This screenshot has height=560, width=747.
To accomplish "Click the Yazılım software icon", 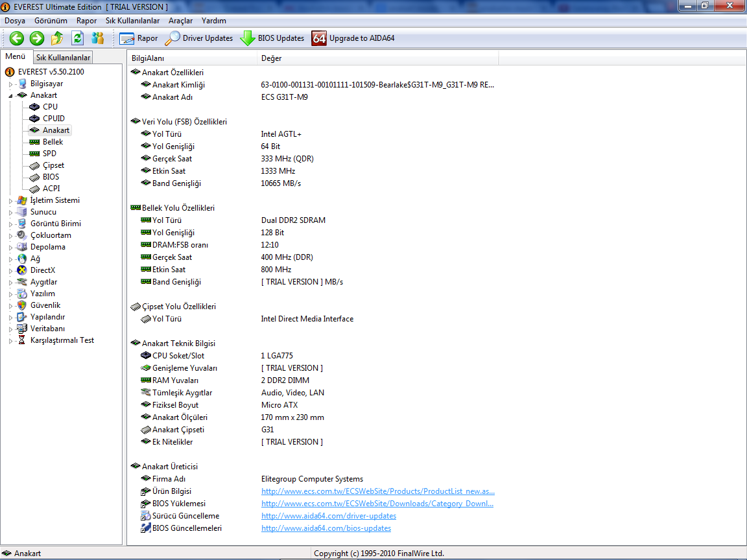I will [22, 294].
